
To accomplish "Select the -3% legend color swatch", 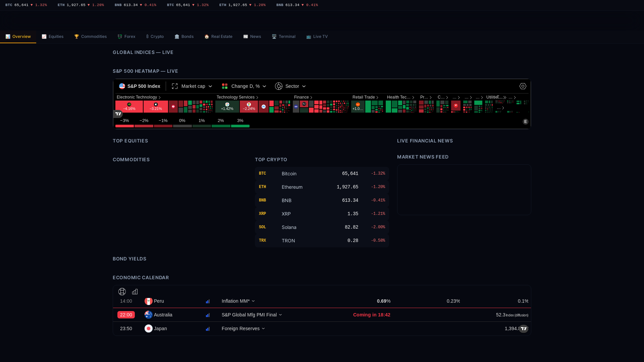I will point(124,126).
